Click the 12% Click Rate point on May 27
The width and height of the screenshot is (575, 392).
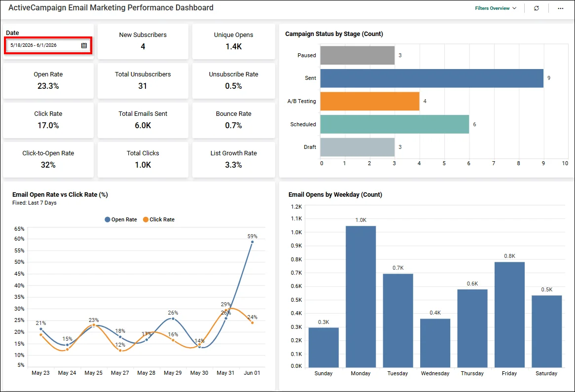[x=120, y=351]
